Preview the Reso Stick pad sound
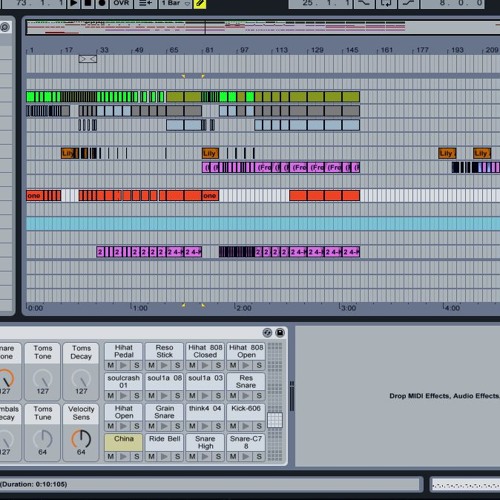This screenshot has height=500, width=500. coord(164,365)
